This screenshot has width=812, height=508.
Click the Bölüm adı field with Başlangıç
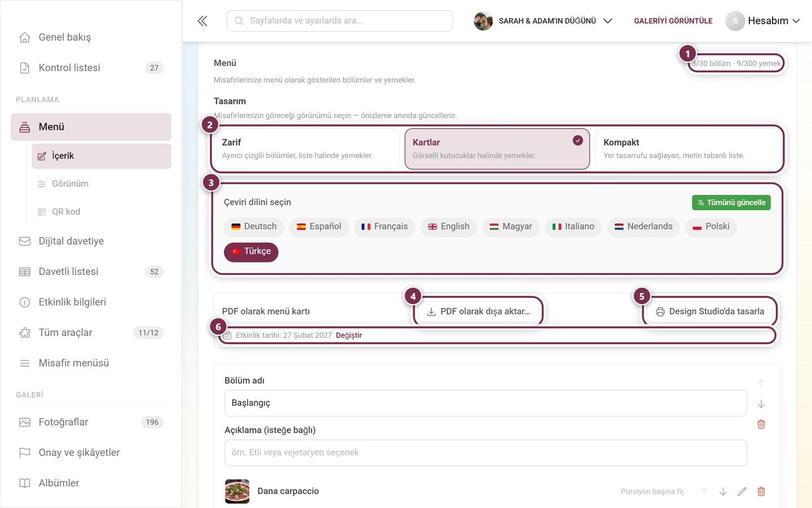pyautogui.click(x=486, y=403)
